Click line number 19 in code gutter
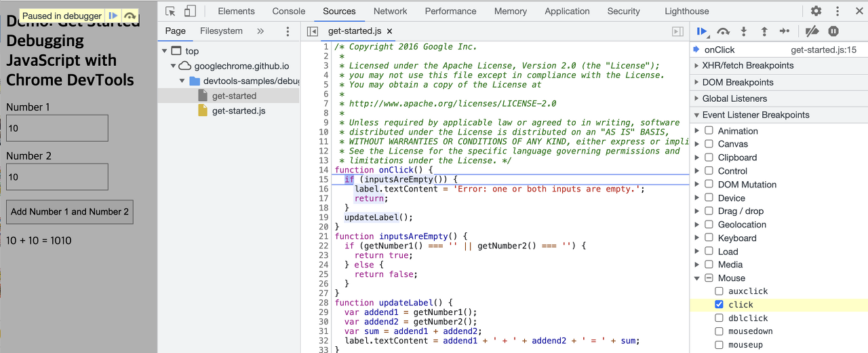Screen dimensions: 868x353 [x=323, y=217]
